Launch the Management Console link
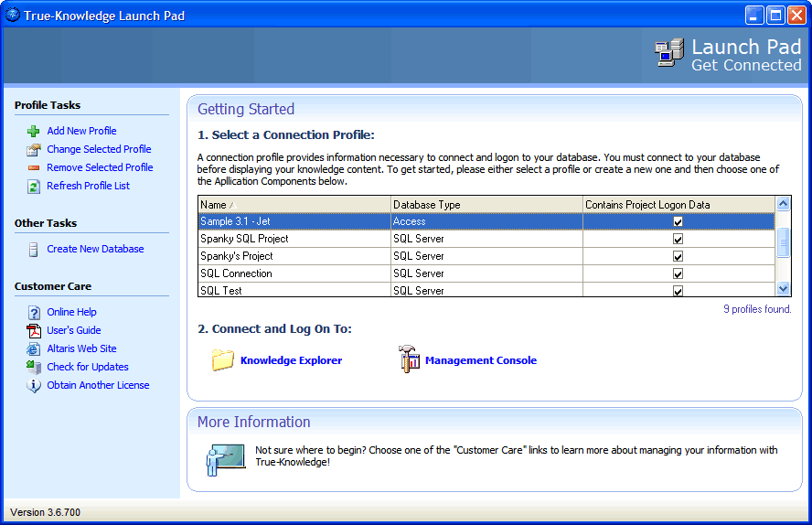Screen dimensions: 812x525 point(481,360)
